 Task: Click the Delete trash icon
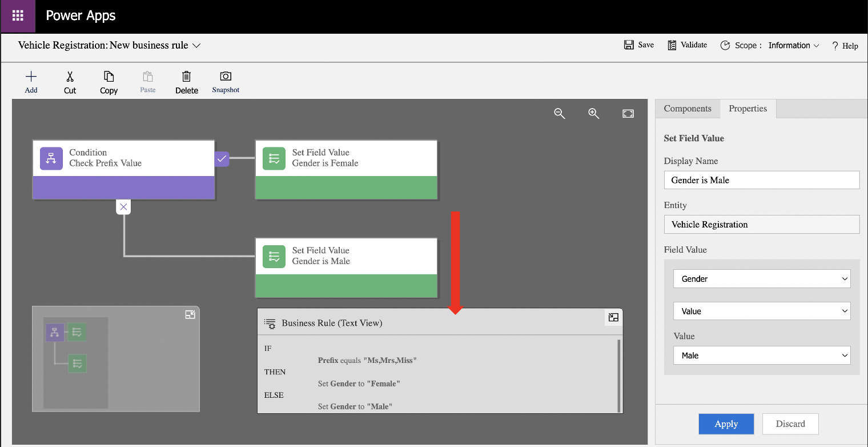pos(186,77)
